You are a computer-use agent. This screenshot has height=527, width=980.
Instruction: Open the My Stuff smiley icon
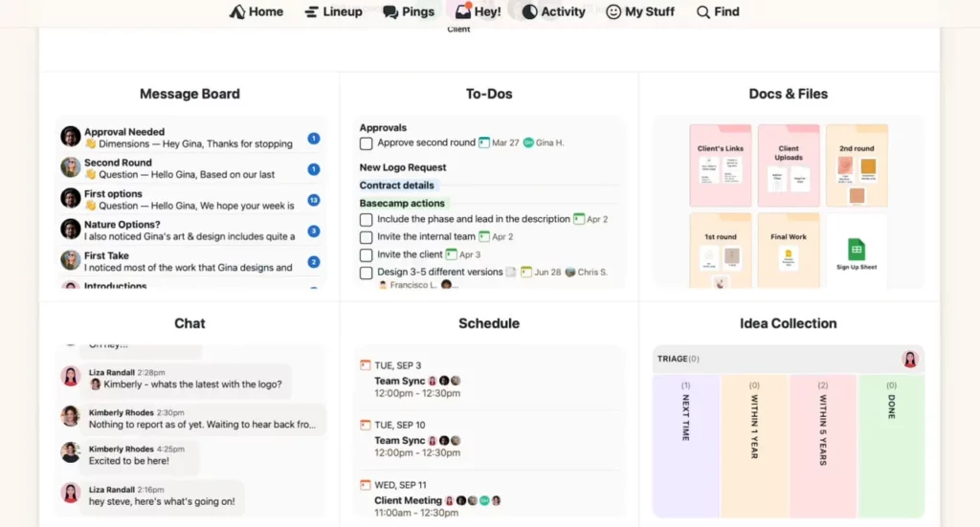613,11
